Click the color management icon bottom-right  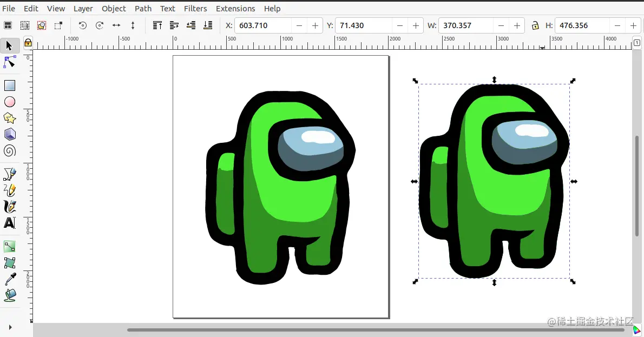(x=636, y=329)
